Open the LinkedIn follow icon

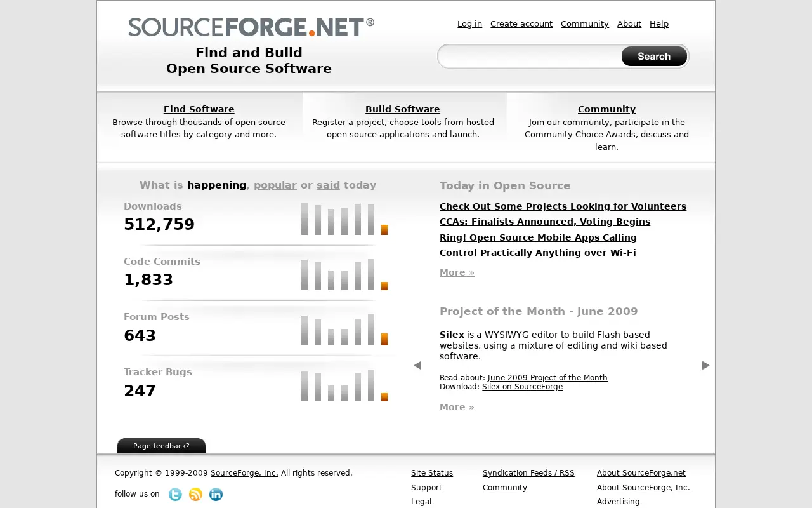[216, 495]
